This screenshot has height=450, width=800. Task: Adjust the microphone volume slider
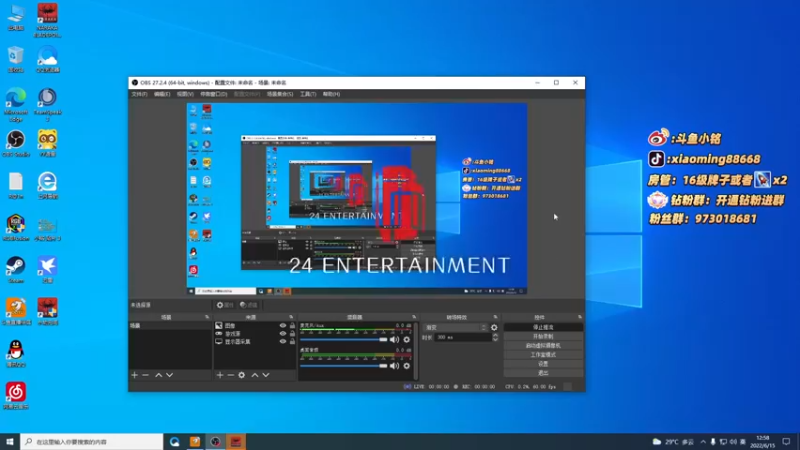344,339
